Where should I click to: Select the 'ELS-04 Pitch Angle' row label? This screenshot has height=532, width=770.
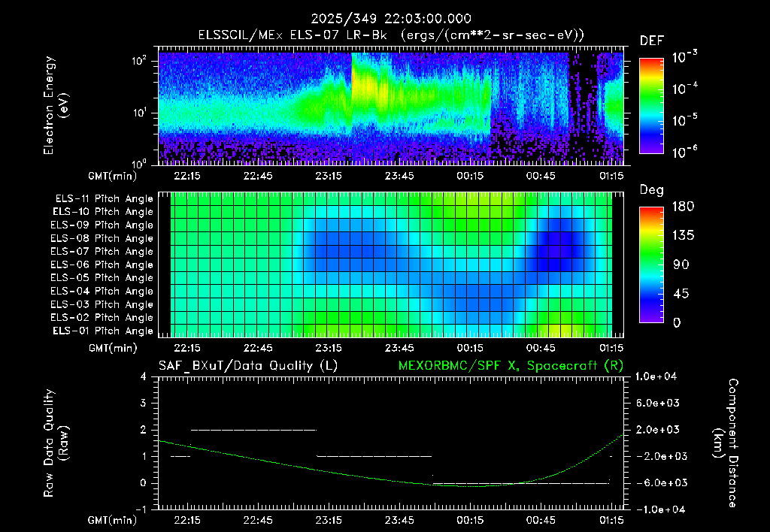(x=102, y=291)
